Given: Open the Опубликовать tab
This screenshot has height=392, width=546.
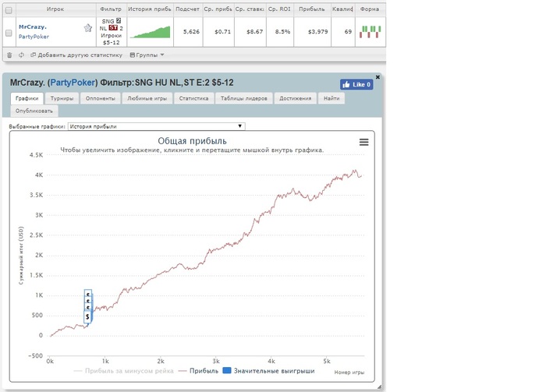Looking at the screenshot, I should click(x=34, y=111).
